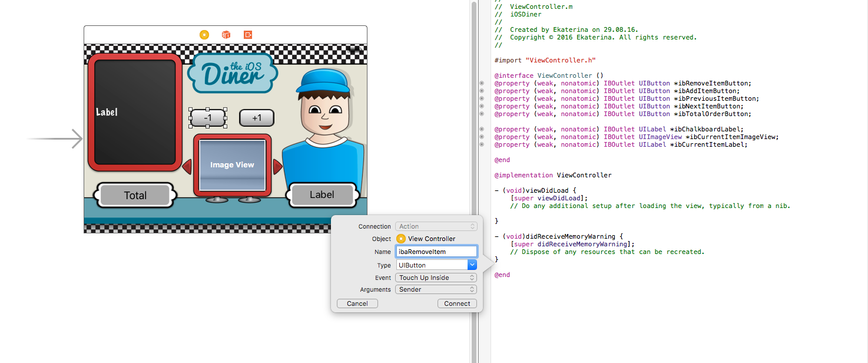Select the Total button on canvas
Viewport: 868px width, 363px height.
click(x=135, y=195)
